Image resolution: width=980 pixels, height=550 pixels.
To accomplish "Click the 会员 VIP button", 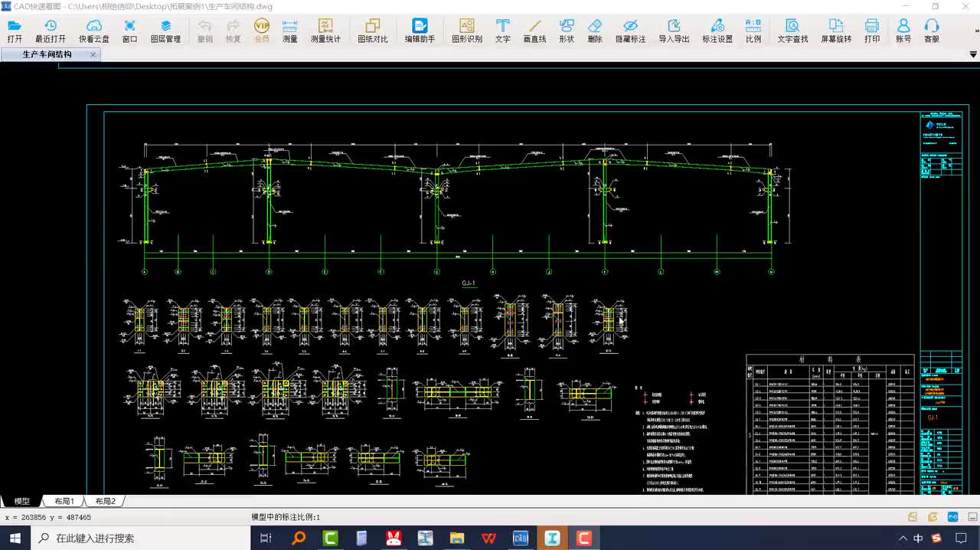I will (x=262, y=31).
